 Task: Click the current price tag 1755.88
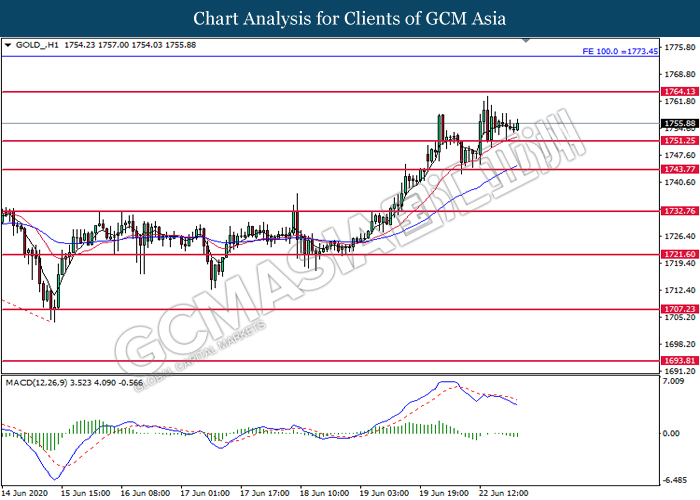click(x=679, y=124)
